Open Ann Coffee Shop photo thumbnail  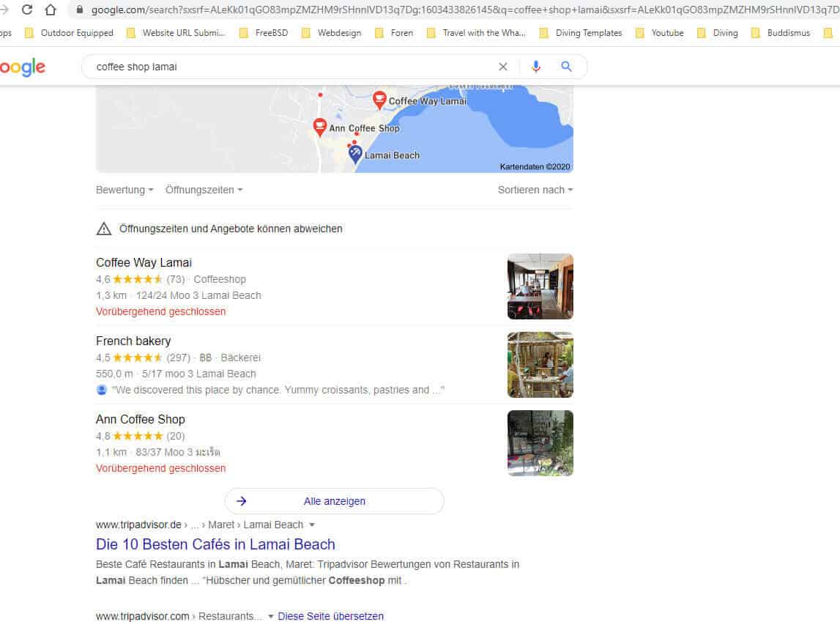(540, 443)
